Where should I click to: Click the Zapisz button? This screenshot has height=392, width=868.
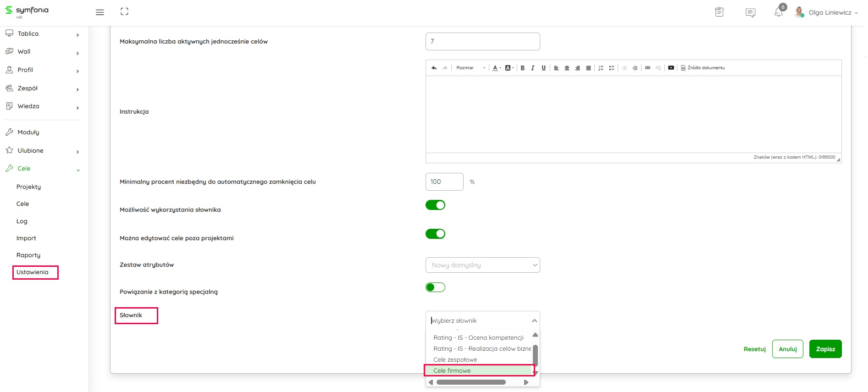point(825,349)
